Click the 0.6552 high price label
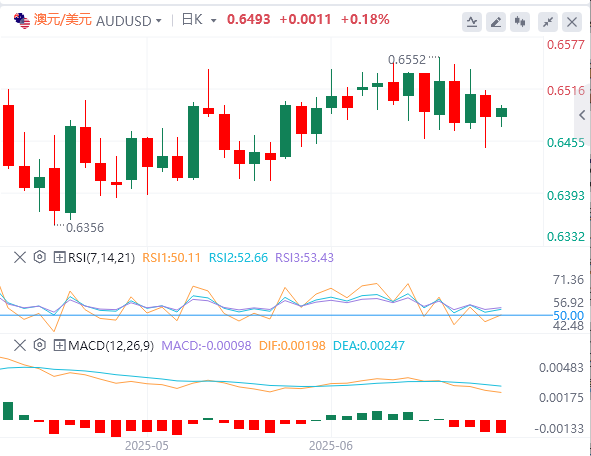 (407, 60)
